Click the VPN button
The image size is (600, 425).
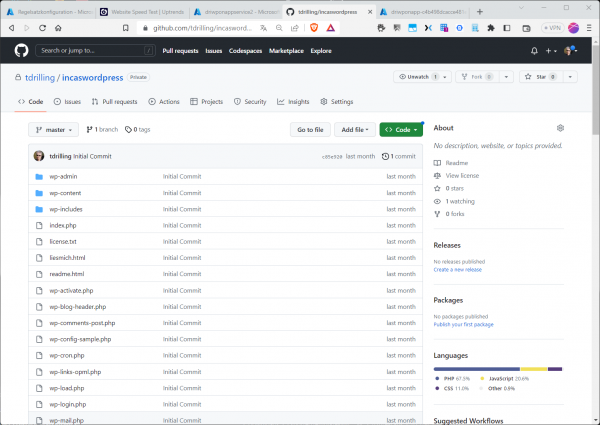[553, 28]
